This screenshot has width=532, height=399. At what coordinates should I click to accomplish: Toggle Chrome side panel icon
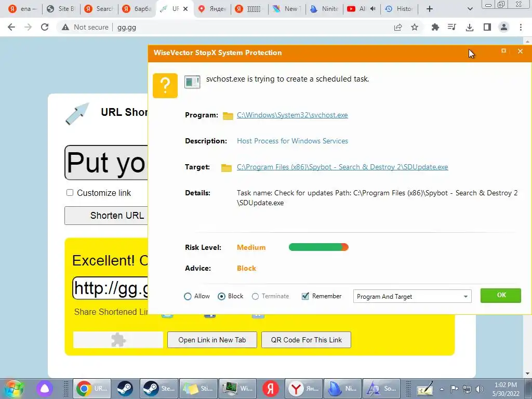487,27
